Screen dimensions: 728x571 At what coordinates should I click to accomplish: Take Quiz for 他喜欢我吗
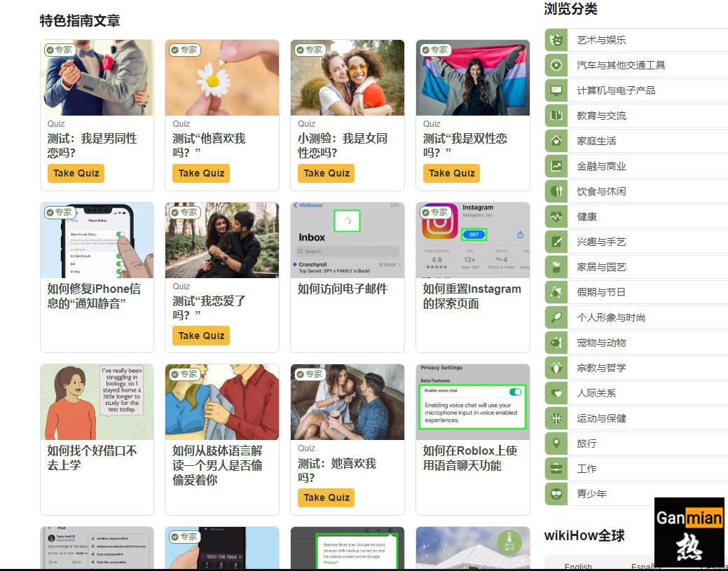coord(201,173)
